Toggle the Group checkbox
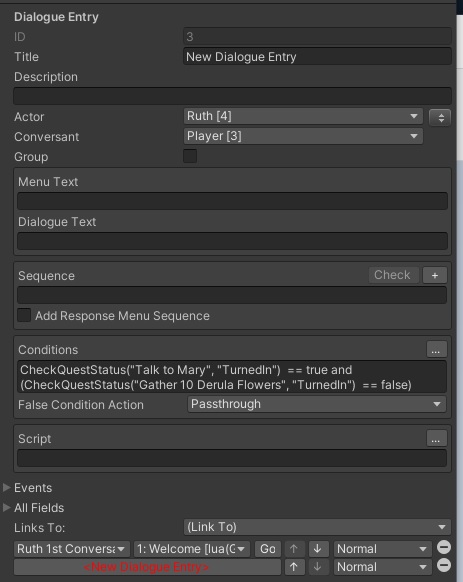The image size is (463, 582). [190, 156]
